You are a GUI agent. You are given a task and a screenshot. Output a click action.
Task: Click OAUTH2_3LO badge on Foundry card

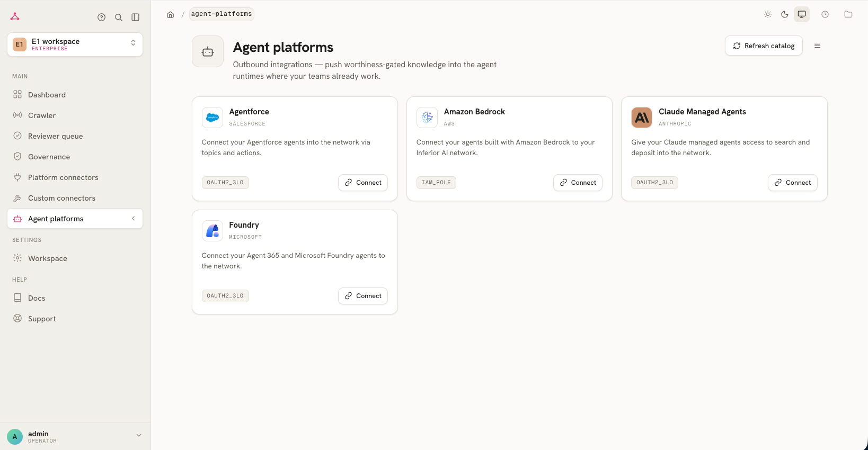(x=225, y=296)
